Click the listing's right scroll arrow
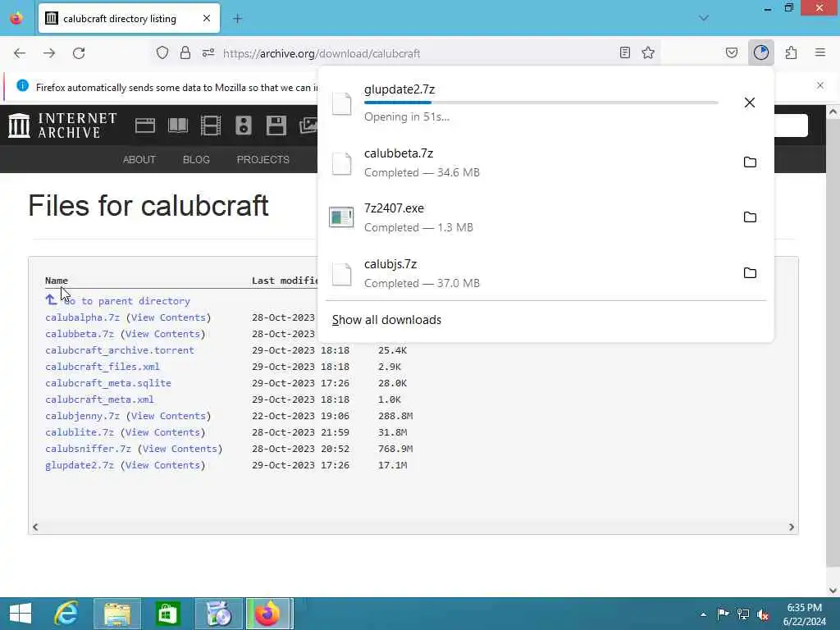The image size is (840, 630). pos(792,527)
